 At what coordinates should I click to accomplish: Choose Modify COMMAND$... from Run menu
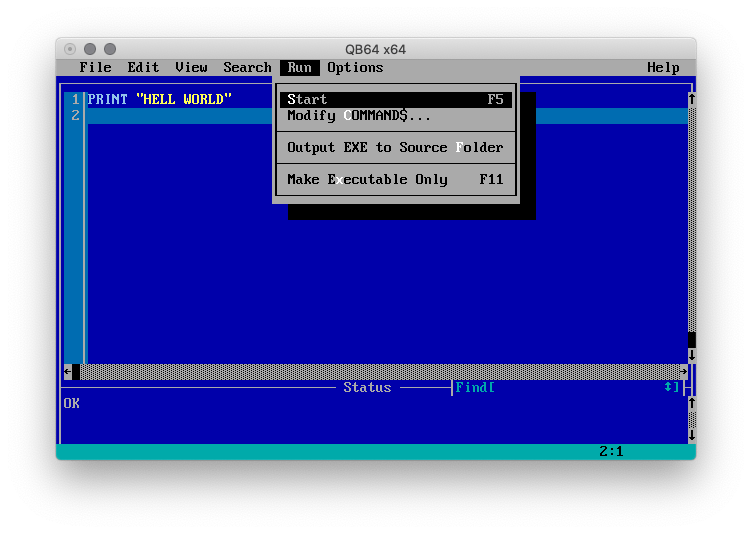(359, 116)
